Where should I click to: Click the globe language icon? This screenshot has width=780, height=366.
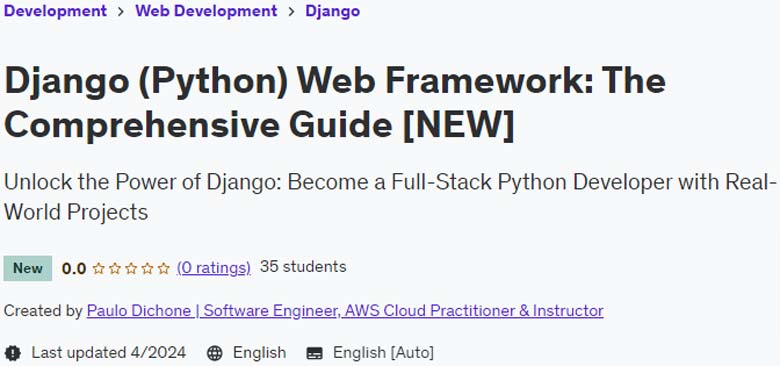click(x=214, y=353)
